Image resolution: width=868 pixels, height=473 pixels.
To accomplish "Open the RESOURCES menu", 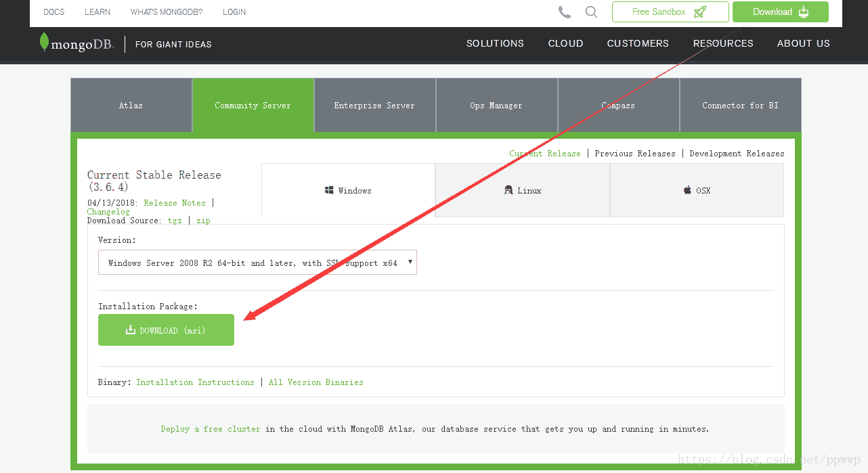I will pos(723,43).
